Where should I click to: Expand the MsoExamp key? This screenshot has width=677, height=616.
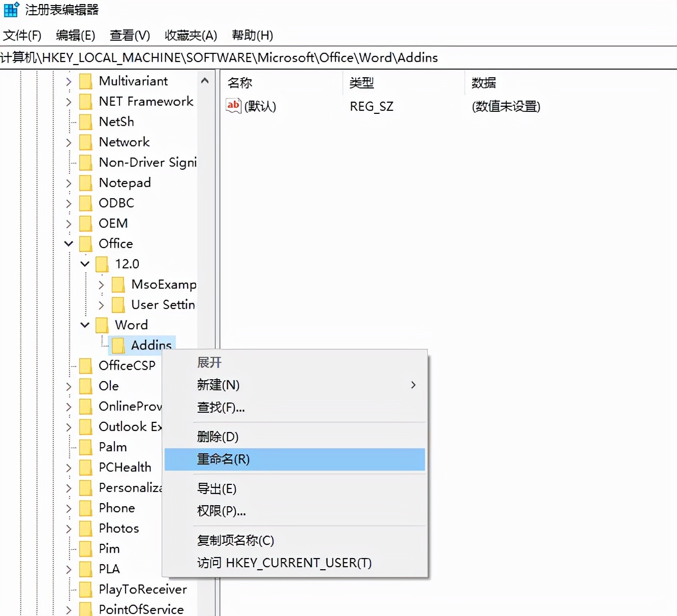tap(101, 285)
